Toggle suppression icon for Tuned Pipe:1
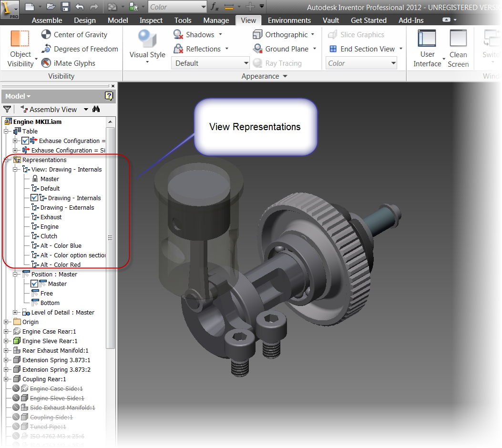This screenshot has width=502, height=448. pyautogui.click(x=16, y=427)
